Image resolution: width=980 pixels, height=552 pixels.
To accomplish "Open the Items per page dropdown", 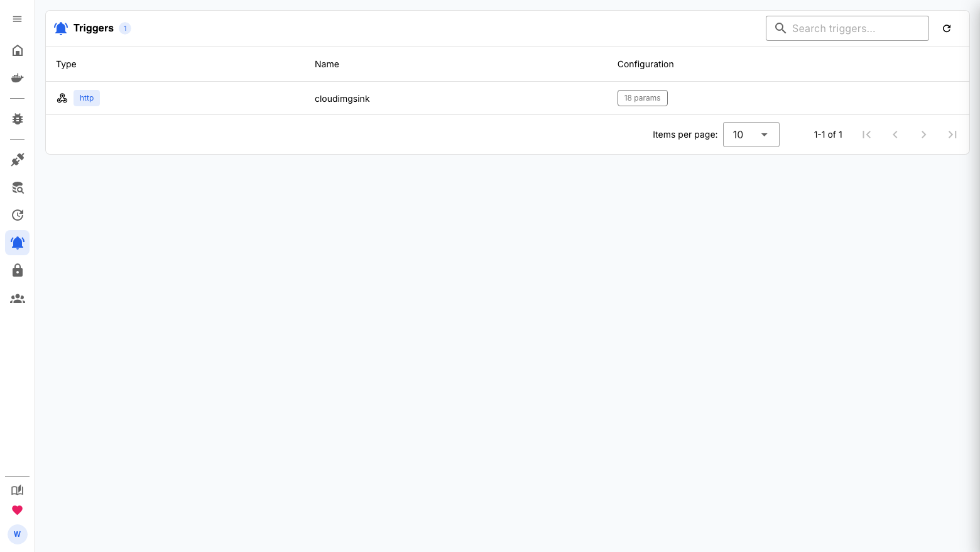I will [x=751, y=135].
